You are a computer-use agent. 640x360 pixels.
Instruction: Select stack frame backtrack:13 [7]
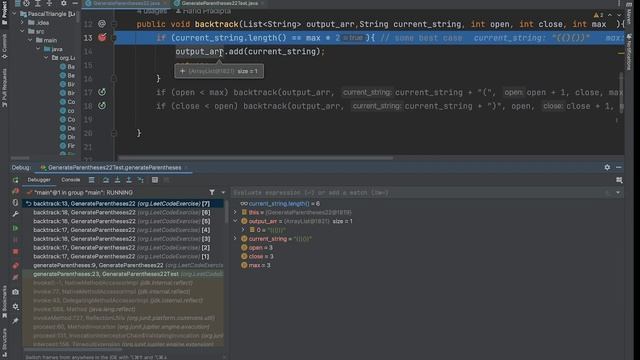point(122,204)
